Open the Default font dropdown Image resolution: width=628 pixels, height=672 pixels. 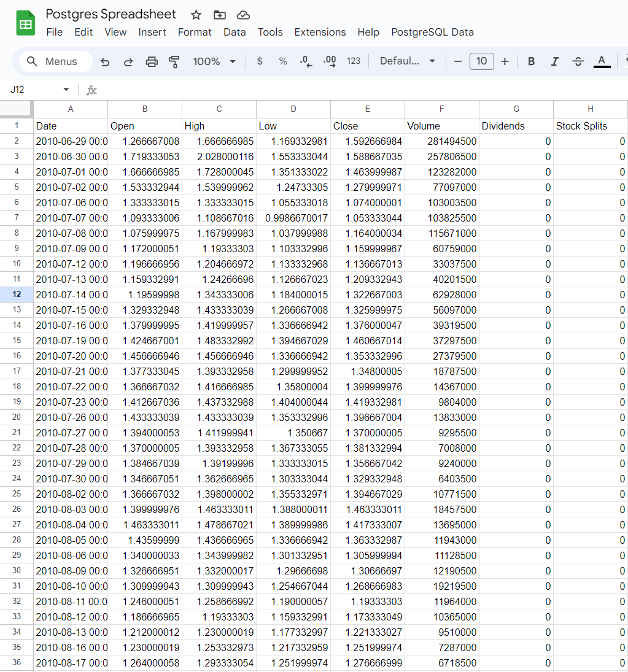click(x=405, y=61)
